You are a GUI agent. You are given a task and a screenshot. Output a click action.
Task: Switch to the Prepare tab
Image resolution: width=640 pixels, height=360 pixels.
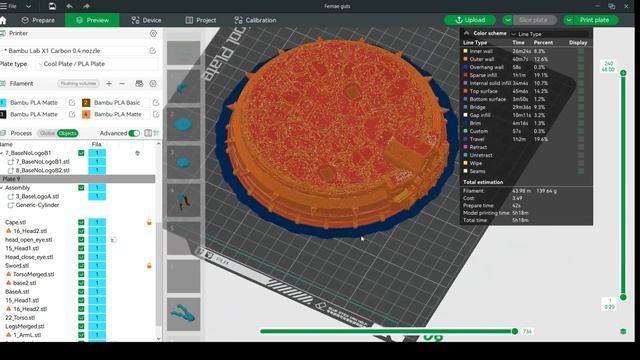click(38, 20)
